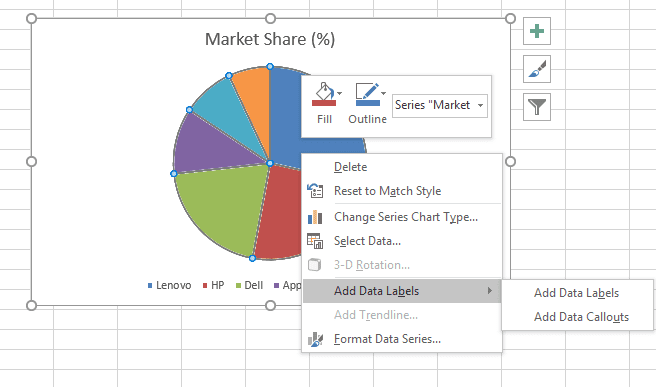
Task: Open the Chart Filters funnel button
Action: coord(537,107)
